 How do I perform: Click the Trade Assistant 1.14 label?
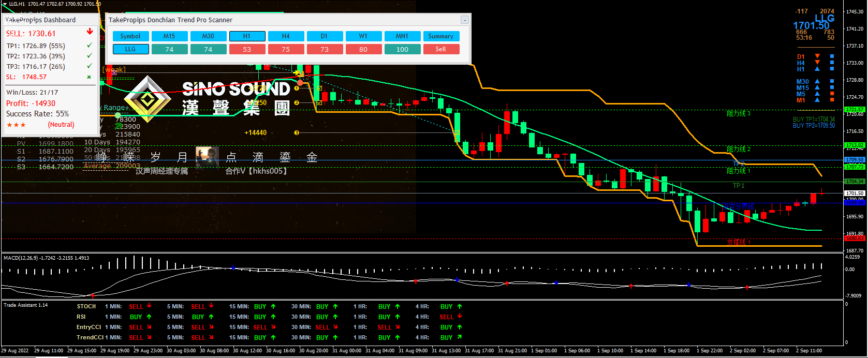point(25,305)
